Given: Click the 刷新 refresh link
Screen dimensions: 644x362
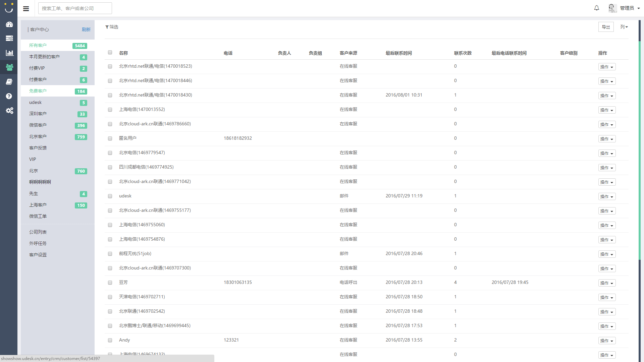Looking at the screenshot, I should 86,29.
